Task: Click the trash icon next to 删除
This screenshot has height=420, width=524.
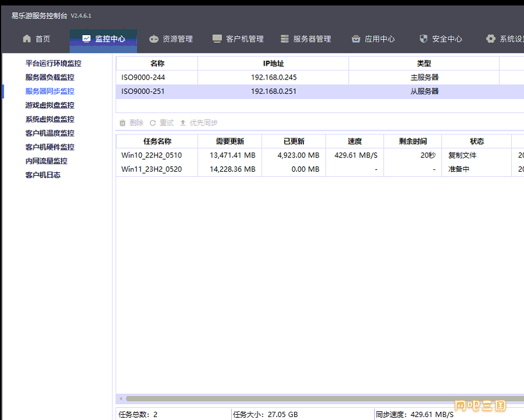Action: [x=122, y=123]
